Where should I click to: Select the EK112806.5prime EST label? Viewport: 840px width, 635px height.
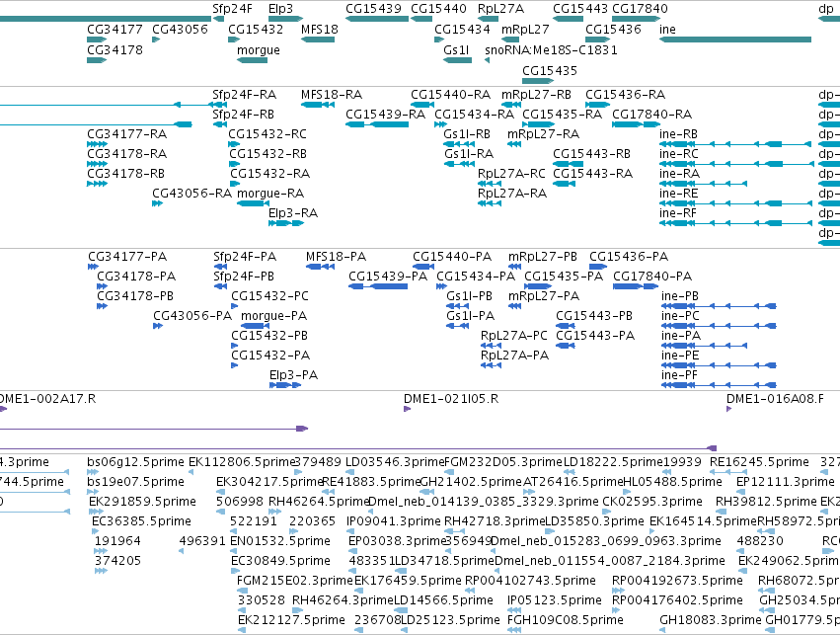242,462
